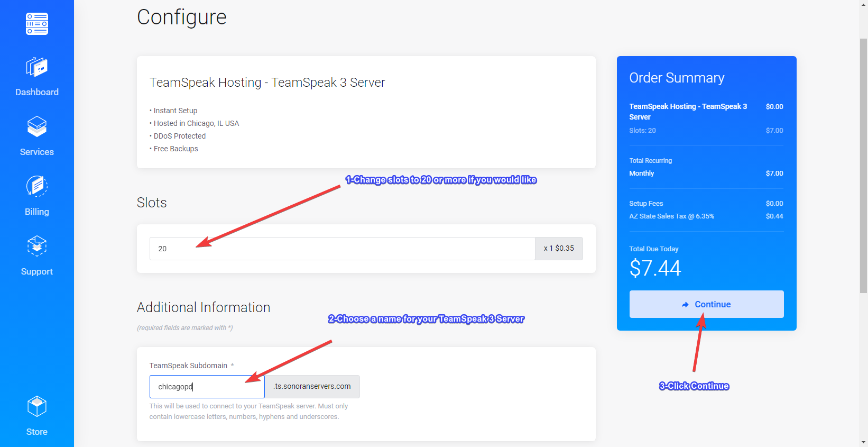Click the 'Additional Information' heading

[204, 307]
